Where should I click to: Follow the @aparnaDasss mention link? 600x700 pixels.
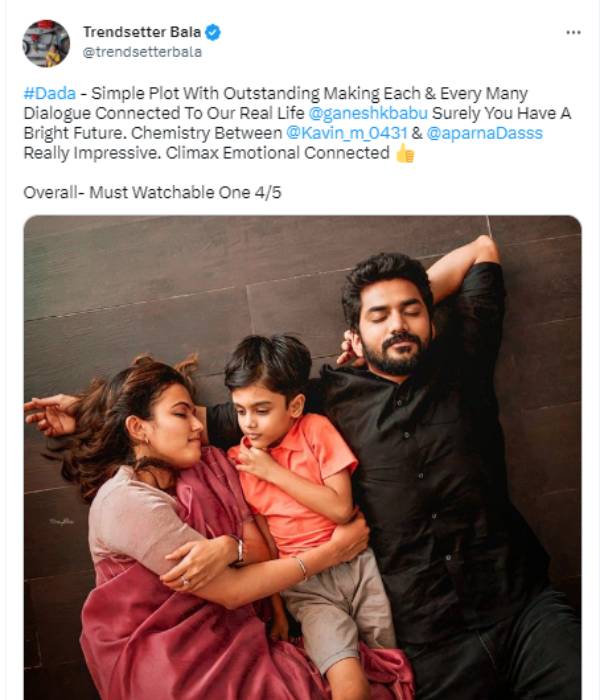(x=484, y=133)
